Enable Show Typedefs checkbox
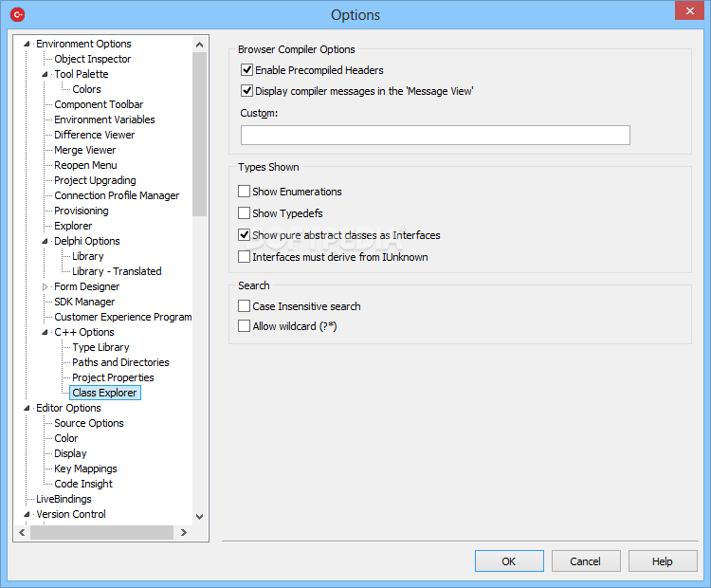This screenshot has width=711, height=588. coord(244,212)
